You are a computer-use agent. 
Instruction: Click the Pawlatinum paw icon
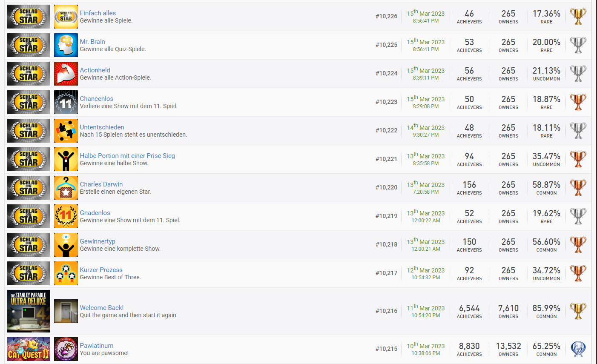click(x=66, y=349)
